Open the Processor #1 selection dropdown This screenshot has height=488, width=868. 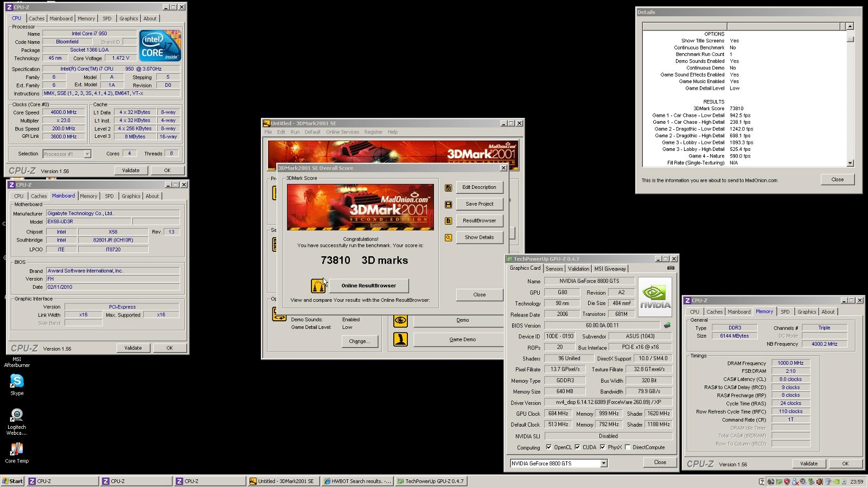coord(87,154)
